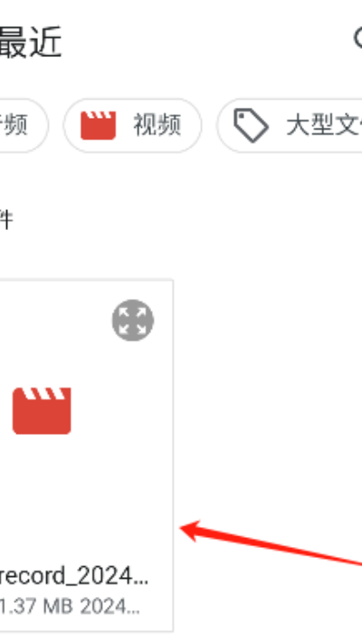Open the record_2024 video file
This screenshot has width=362, height=644.
[74, 577]
